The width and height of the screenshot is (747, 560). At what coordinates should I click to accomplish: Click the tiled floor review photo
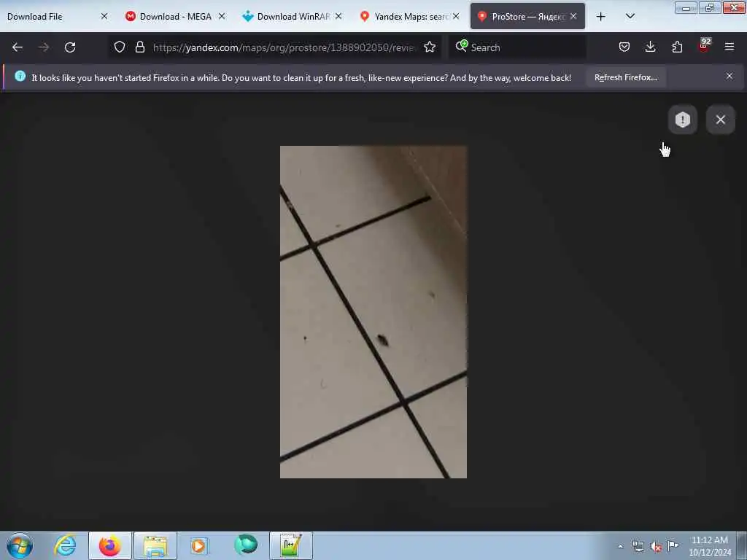(373, 312)
